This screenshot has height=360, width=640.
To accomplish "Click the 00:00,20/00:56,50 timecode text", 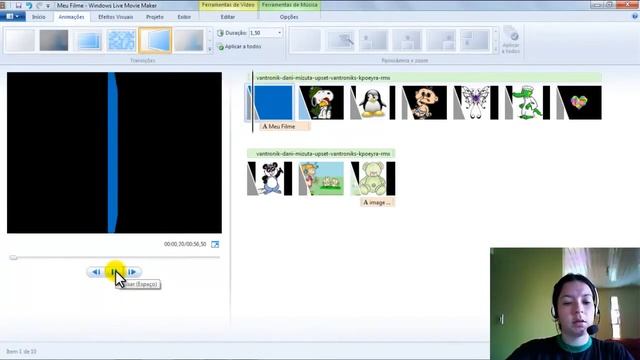I will click(x=185, y=244).
